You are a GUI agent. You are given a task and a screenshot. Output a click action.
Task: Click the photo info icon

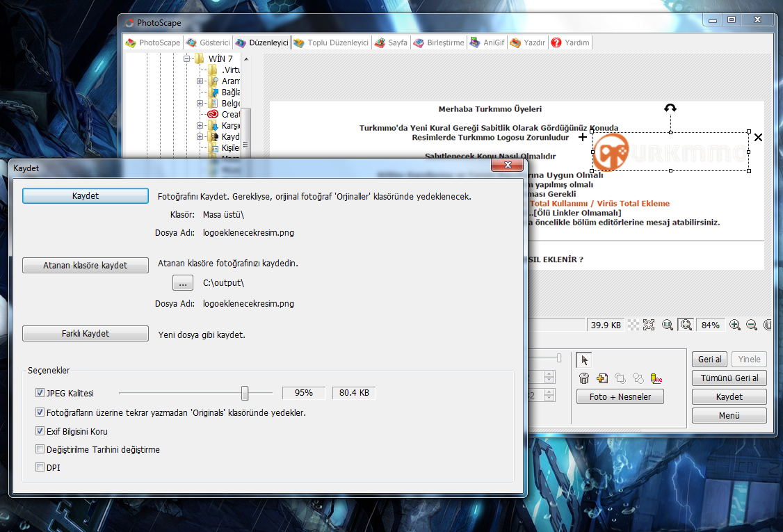[768, 325]
